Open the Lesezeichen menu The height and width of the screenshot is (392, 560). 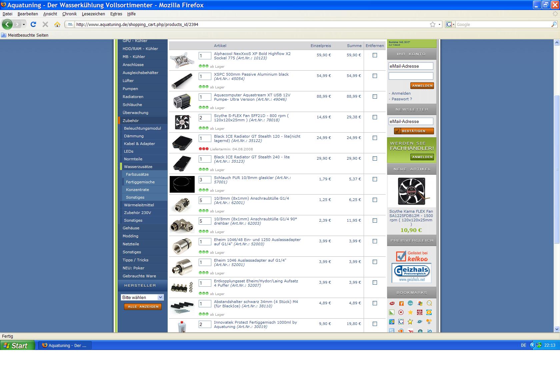click(93, 14)
